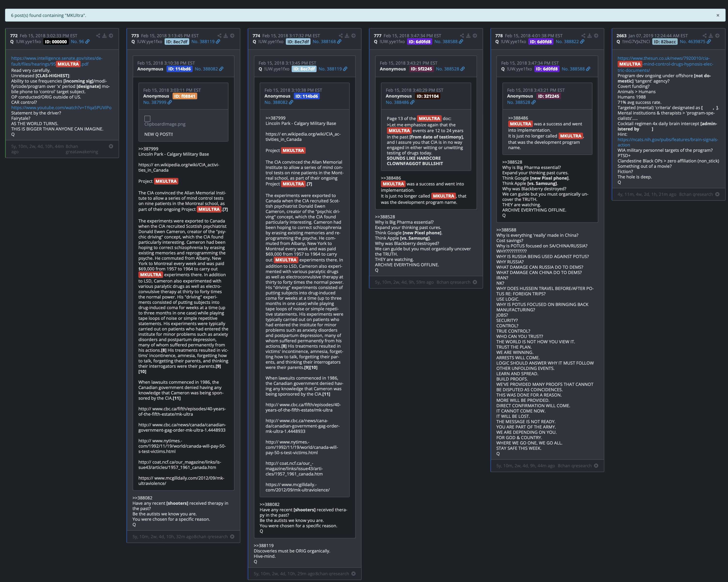Open post 777 via the arrow icon
The image size is (728, 582).
pos(475,36)
